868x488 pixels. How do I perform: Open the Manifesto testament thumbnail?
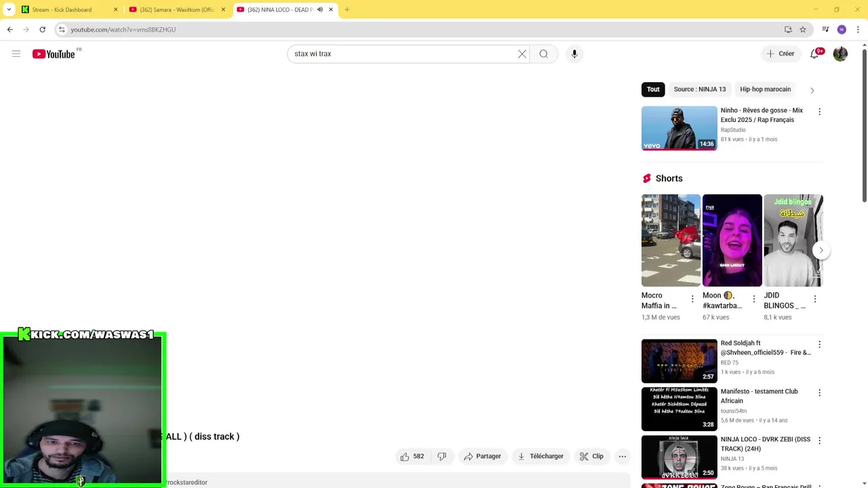click(679, 409)
